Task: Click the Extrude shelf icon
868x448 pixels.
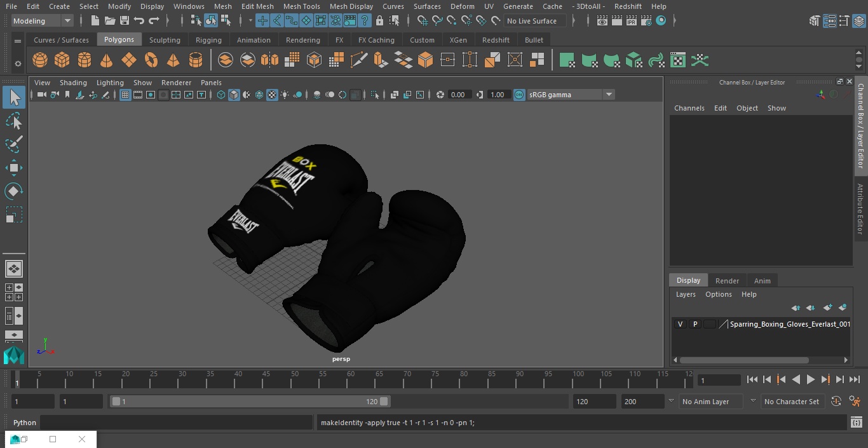Action: click(x=381, y=60)
